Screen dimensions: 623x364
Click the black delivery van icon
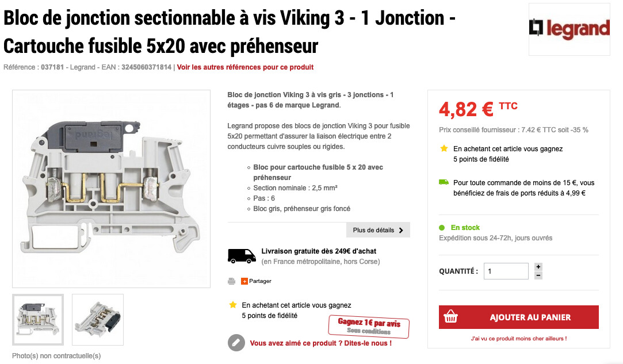point(242,256)
